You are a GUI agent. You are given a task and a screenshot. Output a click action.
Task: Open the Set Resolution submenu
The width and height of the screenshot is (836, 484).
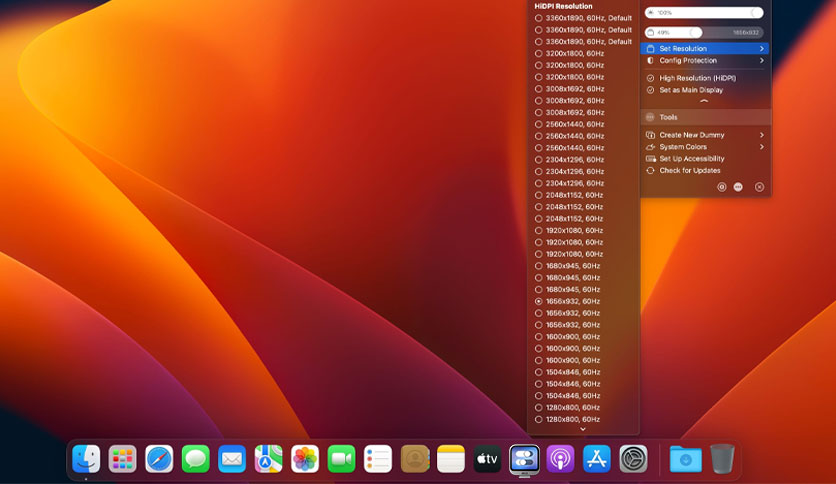(704, 49)
